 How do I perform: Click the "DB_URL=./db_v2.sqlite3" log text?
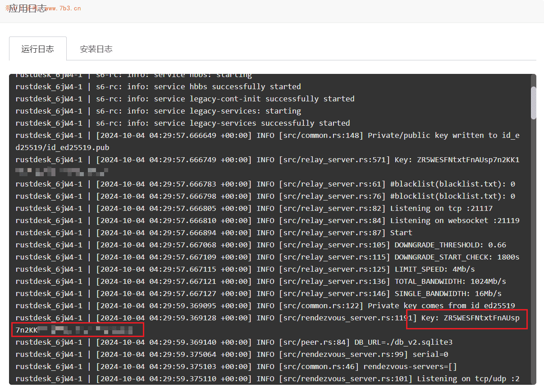[x=403, y=342]
